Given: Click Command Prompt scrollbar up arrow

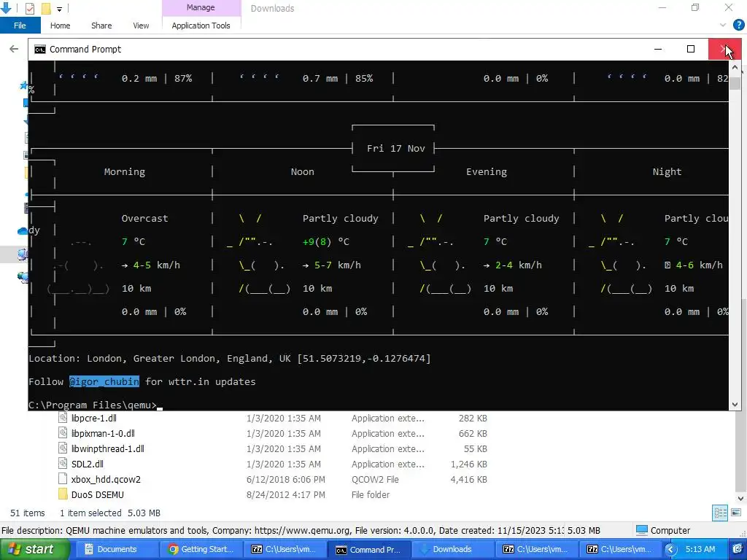Looking at the screenshot, I should pos(735,68).
